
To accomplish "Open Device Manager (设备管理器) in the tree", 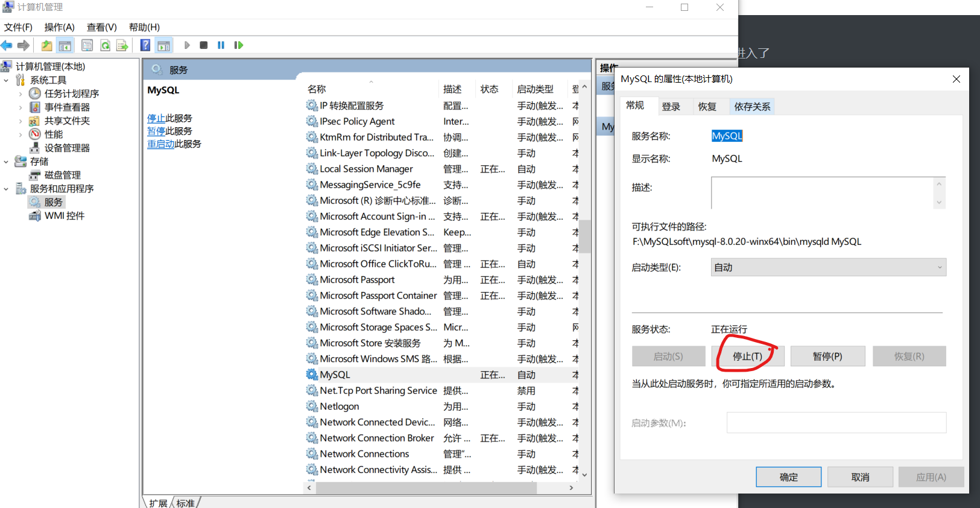I will pyautogui.click(x=67, y=148).
